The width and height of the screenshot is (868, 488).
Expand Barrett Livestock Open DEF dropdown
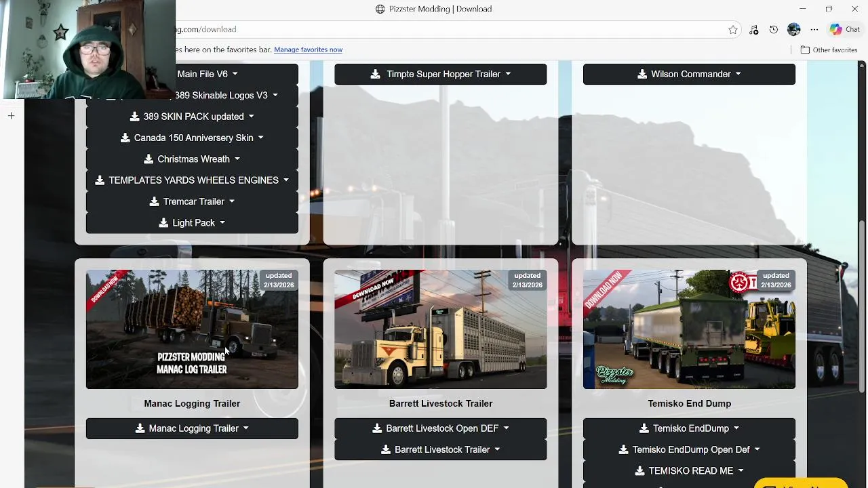coord(441,428)
